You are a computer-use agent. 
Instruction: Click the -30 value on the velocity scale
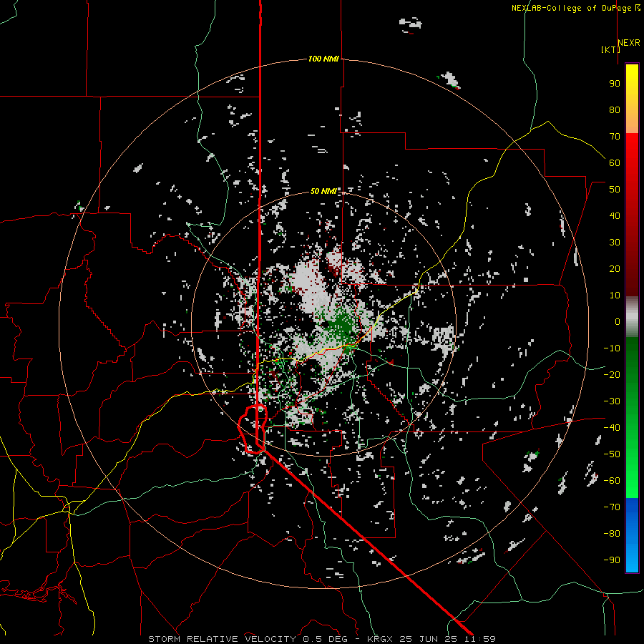[x=612, y=401]
